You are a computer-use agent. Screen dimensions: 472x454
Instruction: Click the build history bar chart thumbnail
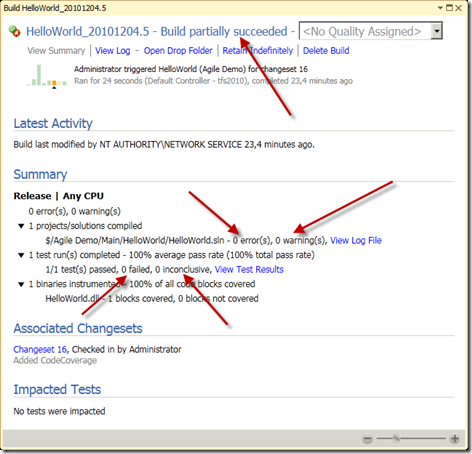click(47, 76)
